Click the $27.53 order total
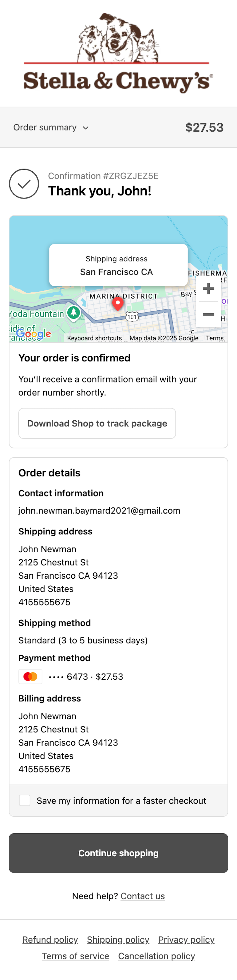This screenshot has width=237, height=980. pyautogui.click(x=204, y=127)
